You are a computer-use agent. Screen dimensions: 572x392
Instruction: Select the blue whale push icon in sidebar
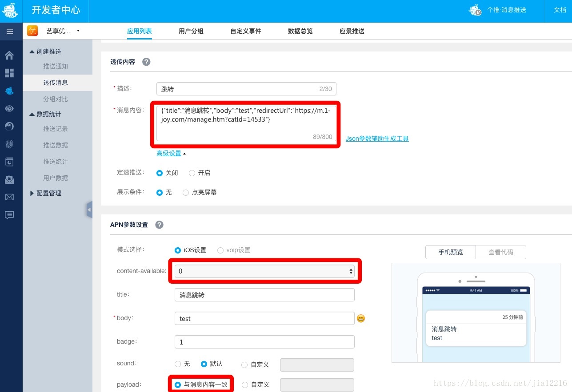(x=9, y=91)
